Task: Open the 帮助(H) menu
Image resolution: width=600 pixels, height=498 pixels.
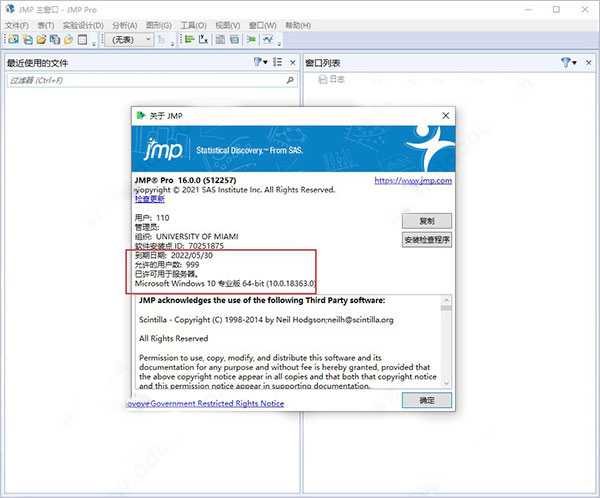Action: click(x=298, y=25)
